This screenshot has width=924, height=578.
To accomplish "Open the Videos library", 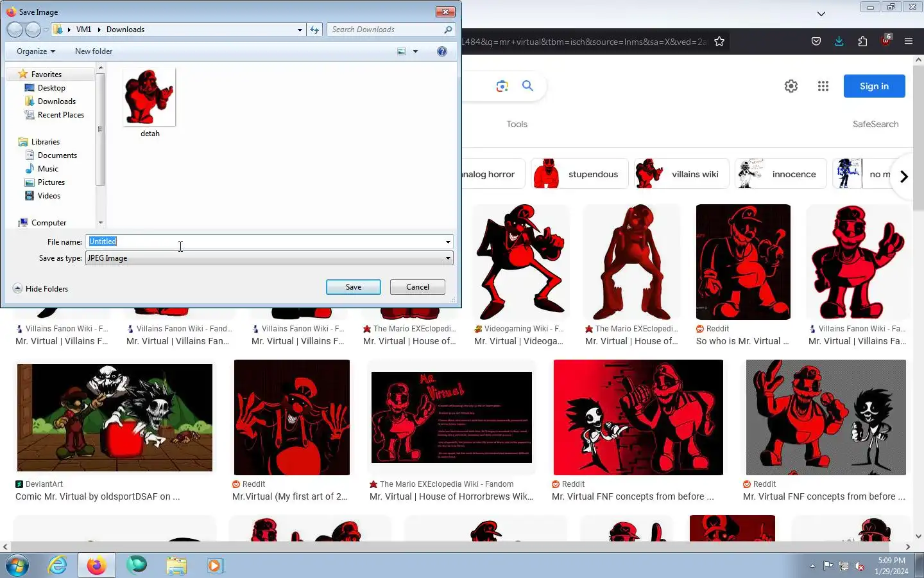I will pyautogui.click(x=49, y=196).
